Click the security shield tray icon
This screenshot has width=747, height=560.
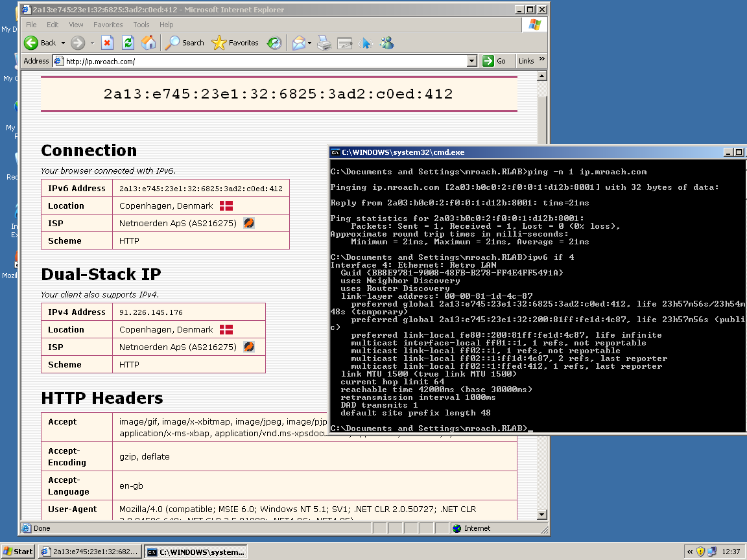coord(700,552)
